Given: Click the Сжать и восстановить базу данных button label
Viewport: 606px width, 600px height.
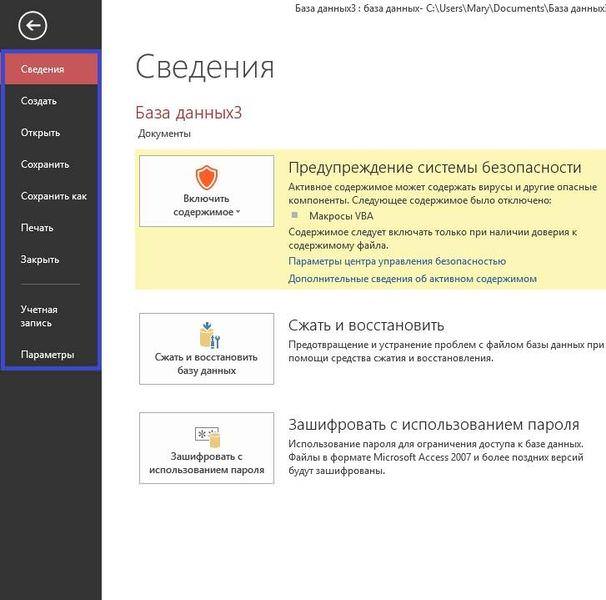Looking at the screenshot, I should (206, 364).
